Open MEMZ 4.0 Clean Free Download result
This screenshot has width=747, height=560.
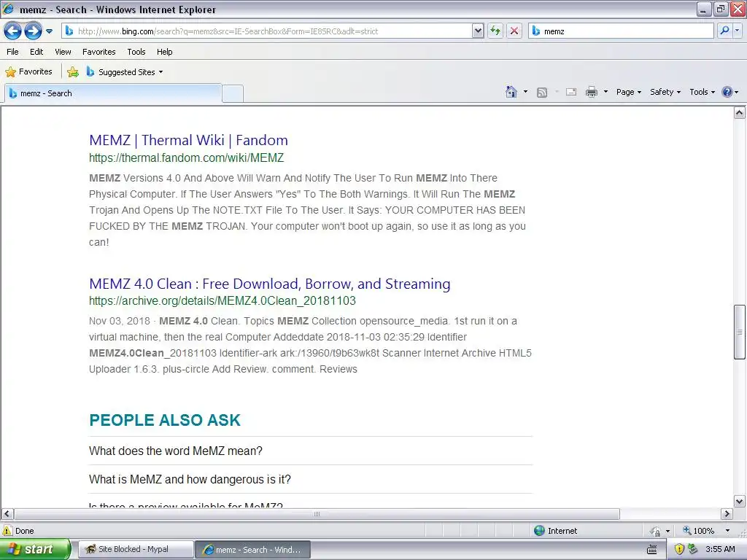270,284
